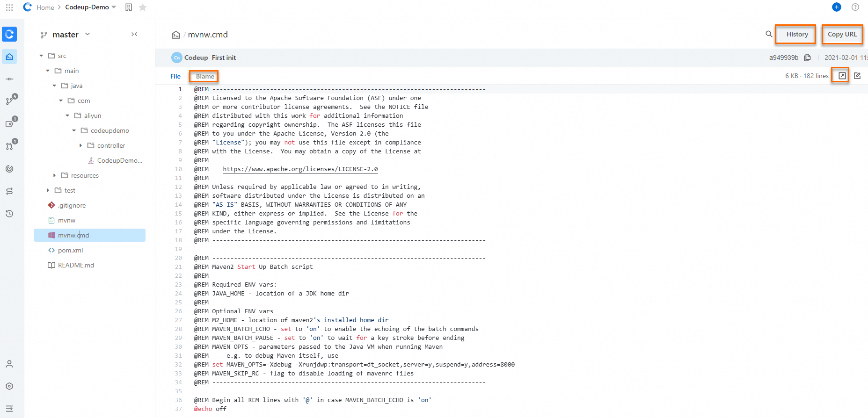Open the security scan icon in sidebar
Viewport: 868px width, 418px height.
coord(9,169)
